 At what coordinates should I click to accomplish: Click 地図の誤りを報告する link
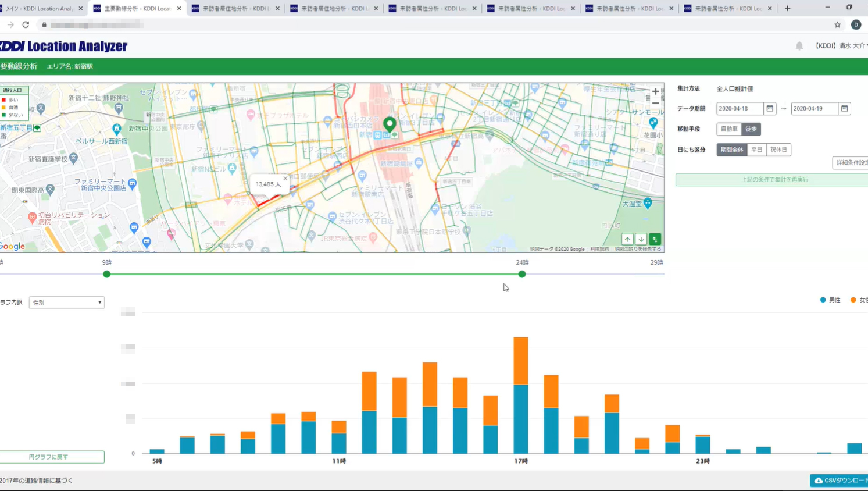[638, 249]
